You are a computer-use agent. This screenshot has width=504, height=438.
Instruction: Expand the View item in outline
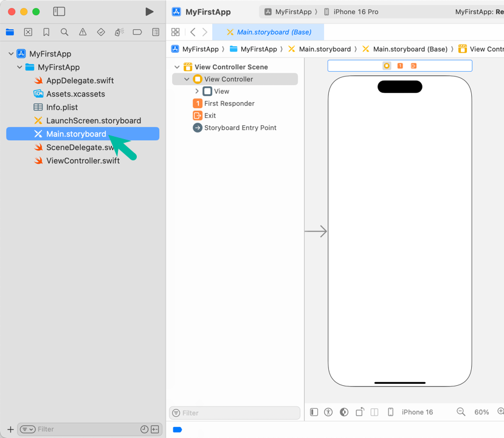click(197, 91)
